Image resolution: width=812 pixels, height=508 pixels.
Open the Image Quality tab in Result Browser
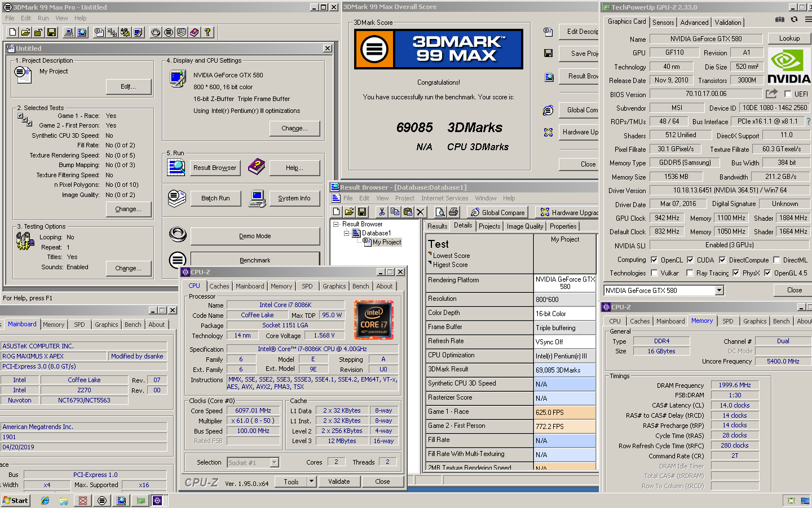coord(525,226)
